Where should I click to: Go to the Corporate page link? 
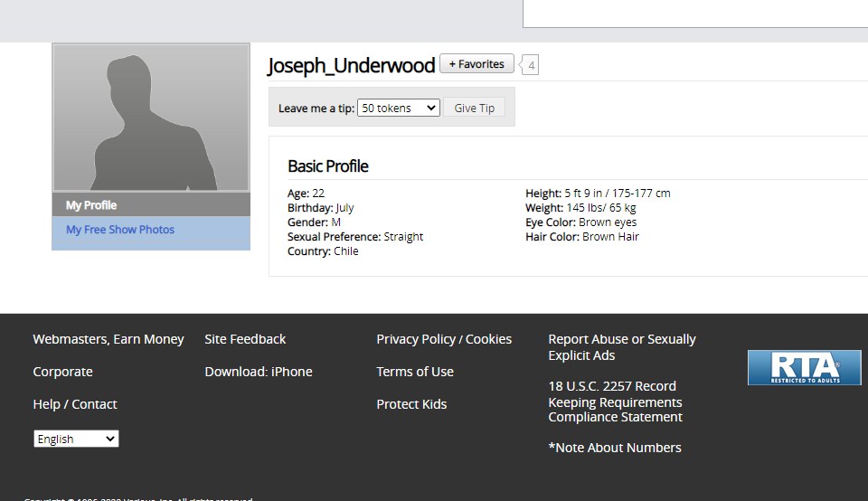tap(63, 372)
